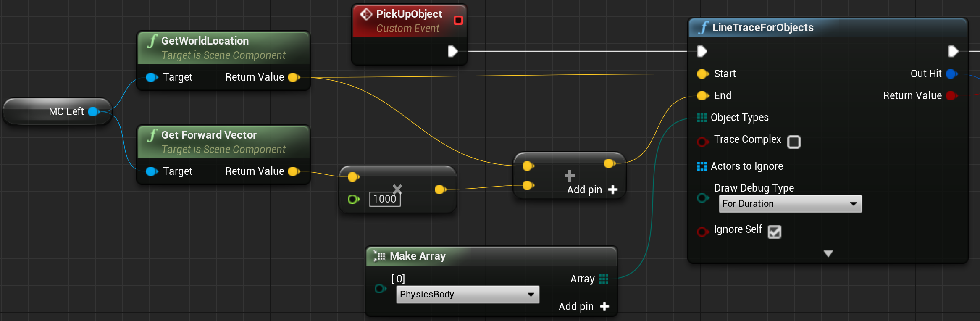
Task: Click the Make Array output Array pin
Action: (604, 279)
